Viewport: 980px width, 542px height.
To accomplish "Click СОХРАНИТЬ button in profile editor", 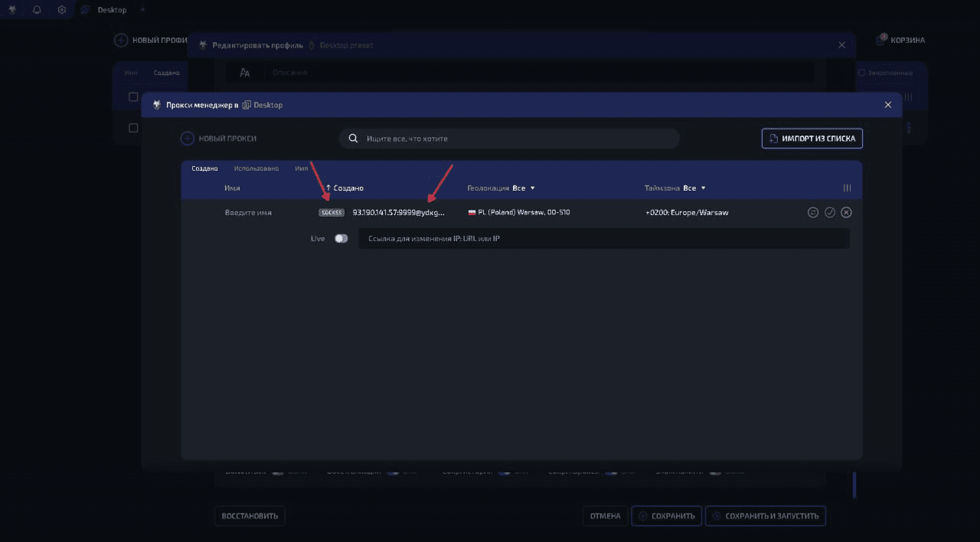I will pyautogui.click(x=666, y=516).
